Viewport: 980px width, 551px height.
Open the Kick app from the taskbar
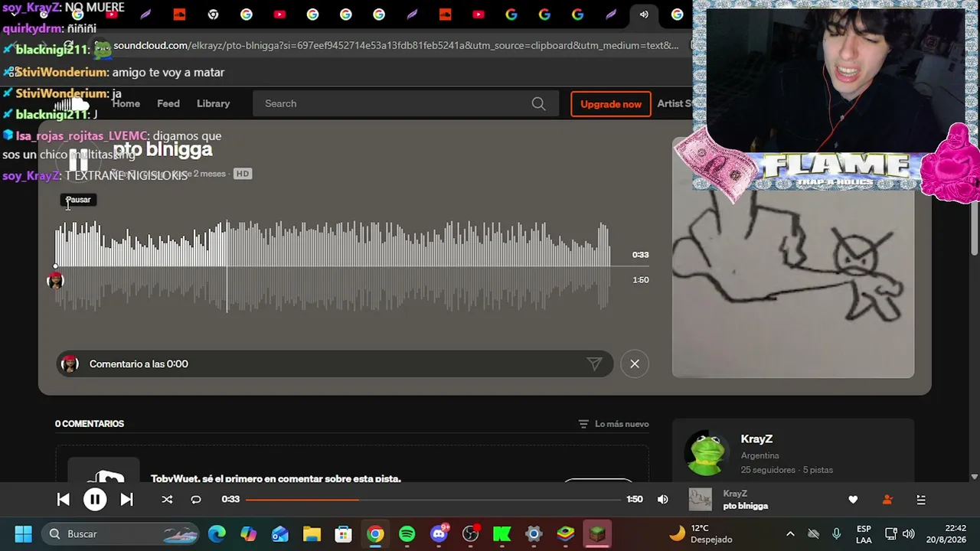(x=502, y=534)
